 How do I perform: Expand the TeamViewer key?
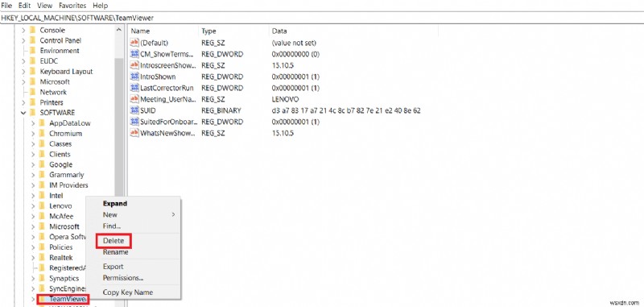tap(33, 299)
